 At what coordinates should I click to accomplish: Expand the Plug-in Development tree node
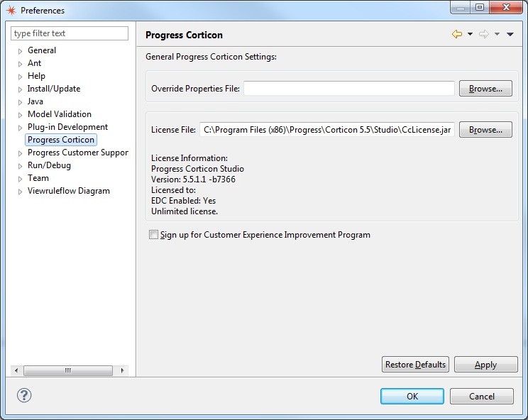[x=20, y=128]
